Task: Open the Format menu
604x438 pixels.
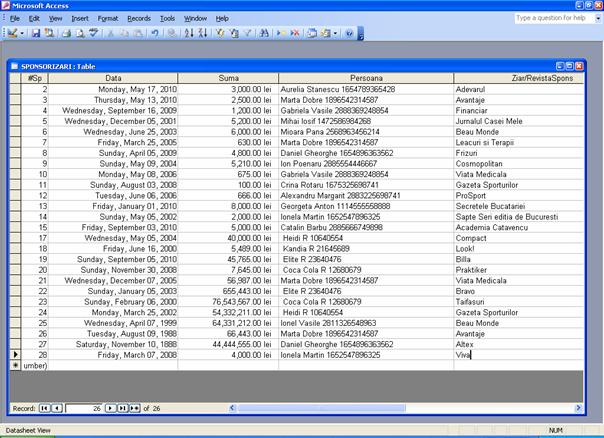Action: pos(108,18)
